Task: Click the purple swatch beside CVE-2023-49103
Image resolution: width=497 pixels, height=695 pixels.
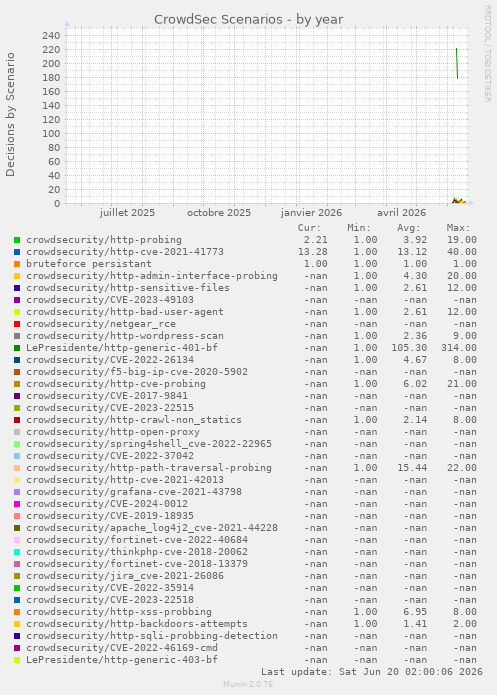Action: tap(17, 300)
